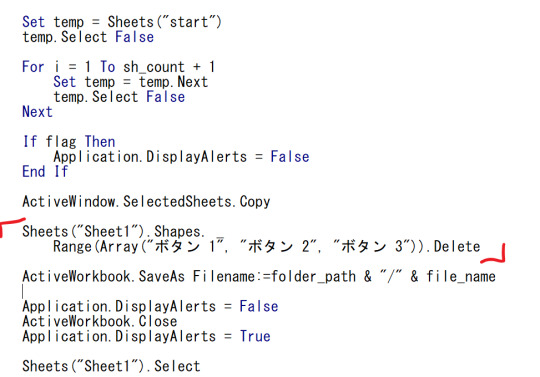Click the ActiveWorkbook.SaveAs Filename line
The height and width of the screenshot is (377, 540).
259,276
